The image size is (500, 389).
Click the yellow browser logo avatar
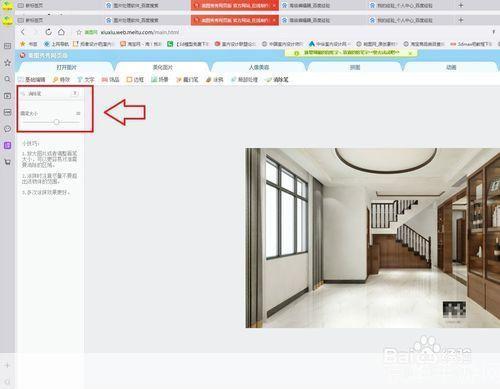click(7, 21)
